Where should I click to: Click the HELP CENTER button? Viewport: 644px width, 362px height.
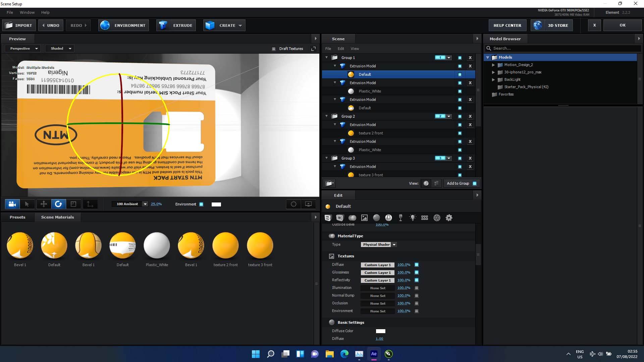507,25
